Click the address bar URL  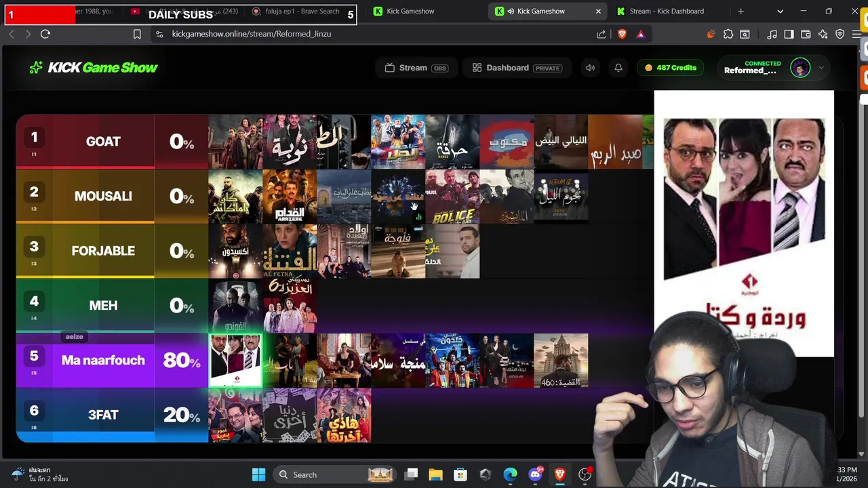point(251,34)
